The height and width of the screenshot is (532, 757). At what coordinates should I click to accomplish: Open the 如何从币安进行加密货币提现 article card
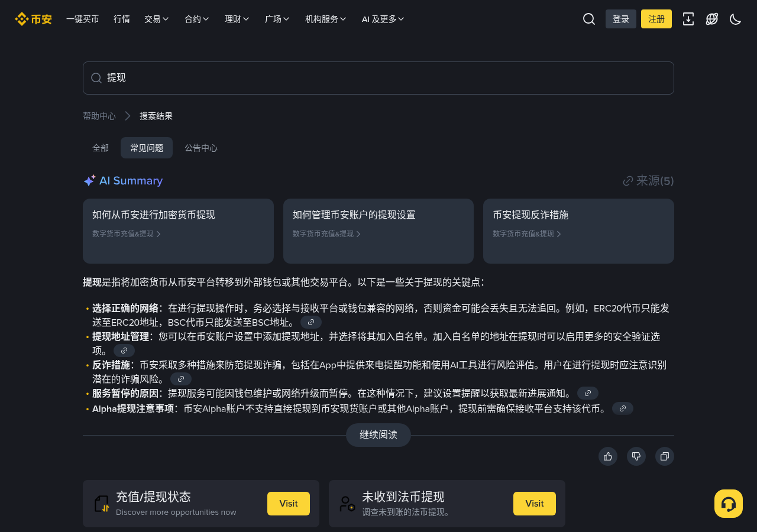(x=178, y=231)
